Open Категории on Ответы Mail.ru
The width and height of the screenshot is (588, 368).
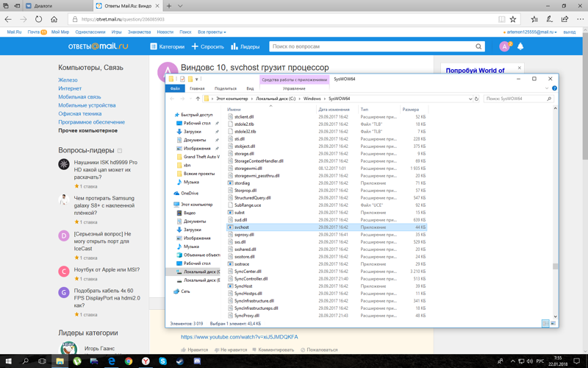[168, 46]
